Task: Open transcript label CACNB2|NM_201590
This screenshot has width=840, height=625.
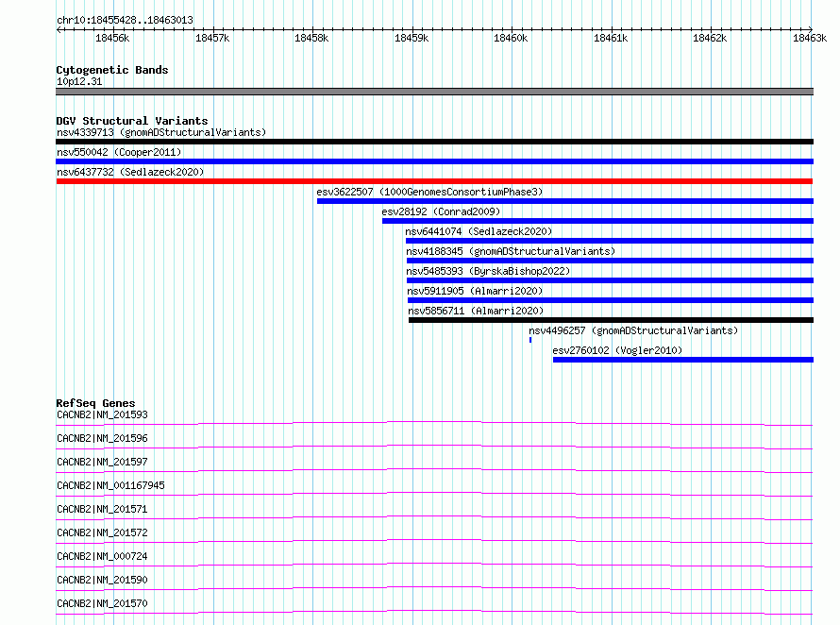Action: (x=102, y=580)
